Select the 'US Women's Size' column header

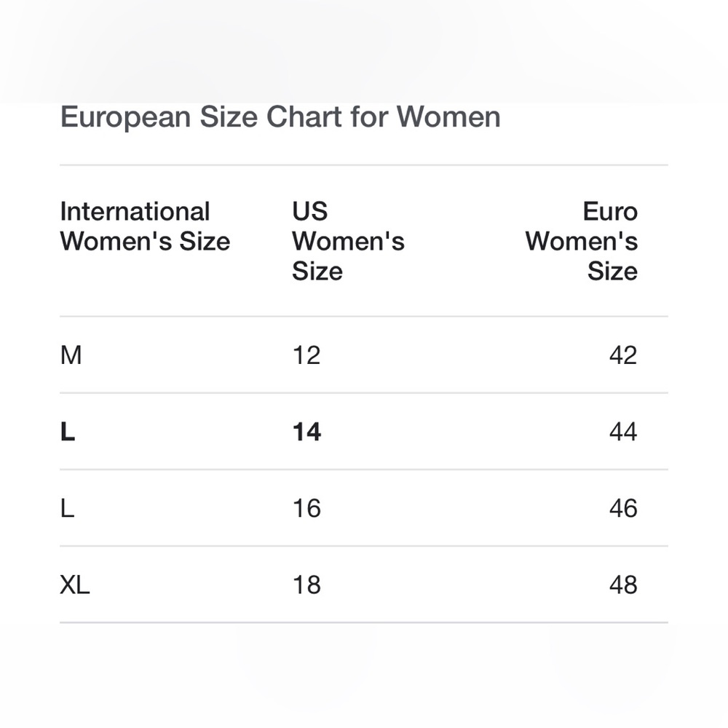(x=348, y=241)
